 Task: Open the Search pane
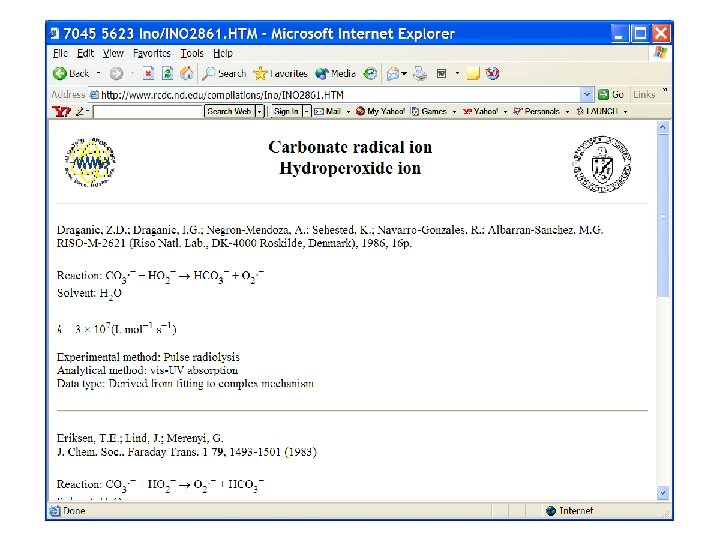tap(225, 73)
